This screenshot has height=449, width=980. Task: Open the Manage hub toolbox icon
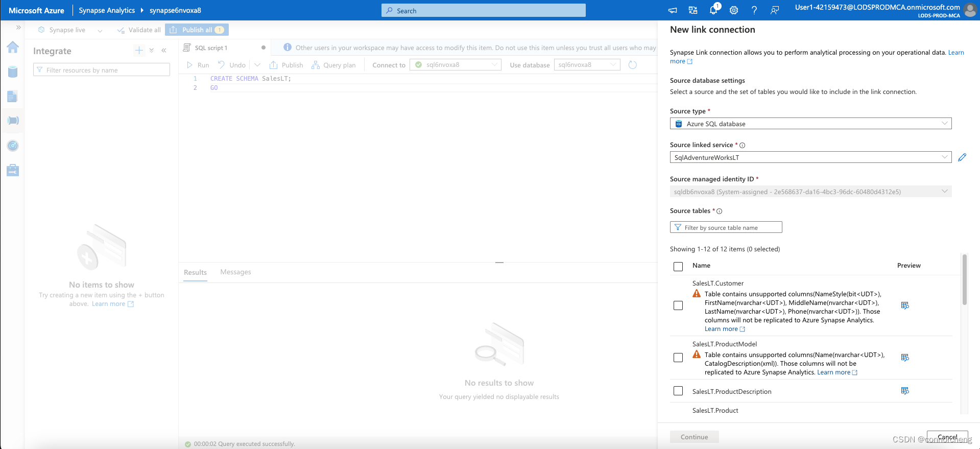tap(13, 170)
